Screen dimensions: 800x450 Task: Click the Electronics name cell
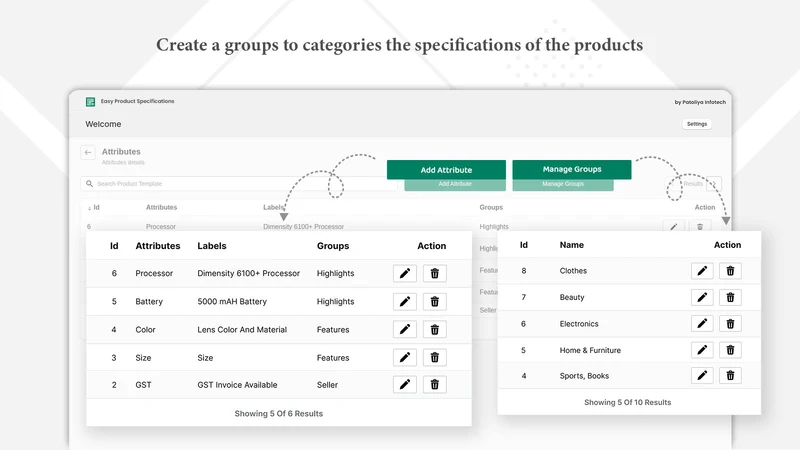(x=579, y=323)
